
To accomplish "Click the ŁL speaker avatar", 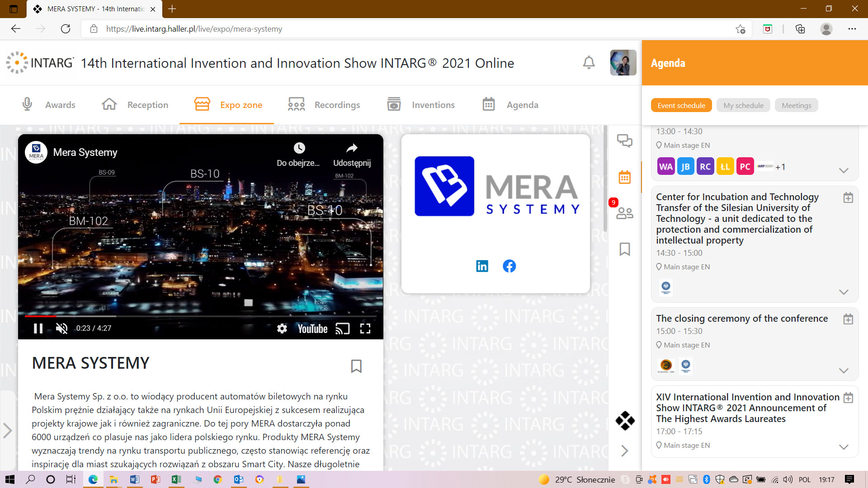I will coord(725,166).
